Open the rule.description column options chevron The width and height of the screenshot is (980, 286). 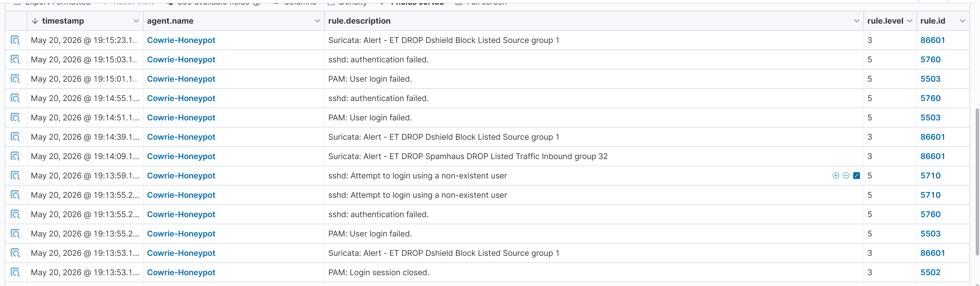[856, 21]
